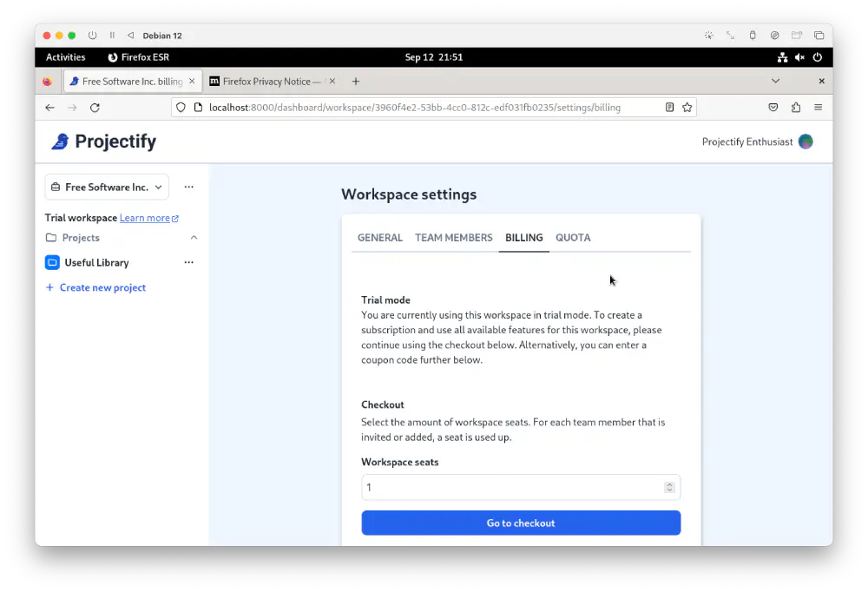The height and width of the screenshot is (592, 868).
Task: Switch to the Team Members tab
Action: [x=453, y=238]
